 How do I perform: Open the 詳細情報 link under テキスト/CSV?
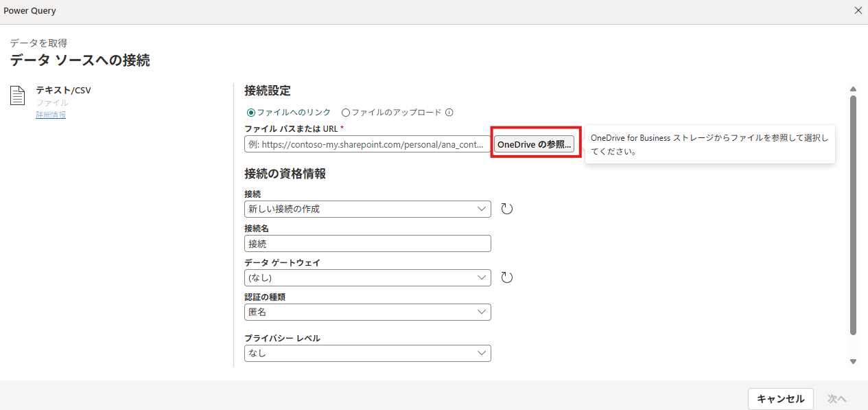(51, 115)
